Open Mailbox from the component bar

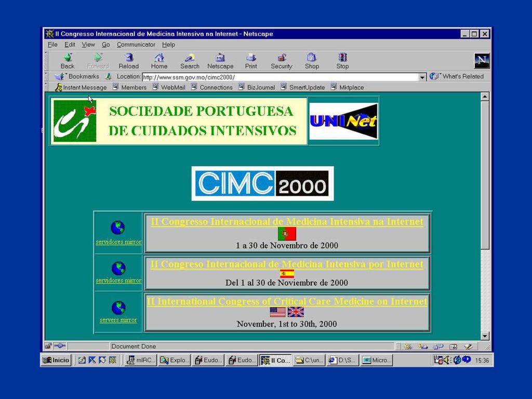click(x=423, y=347)
